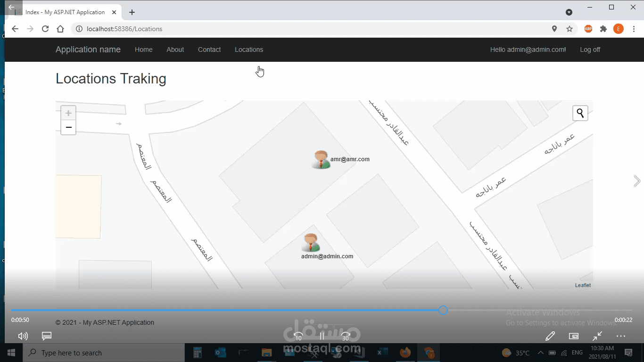The width and height of the screenshot is (644, 362).
Task: Pause the video
Action: click(322, 336)
